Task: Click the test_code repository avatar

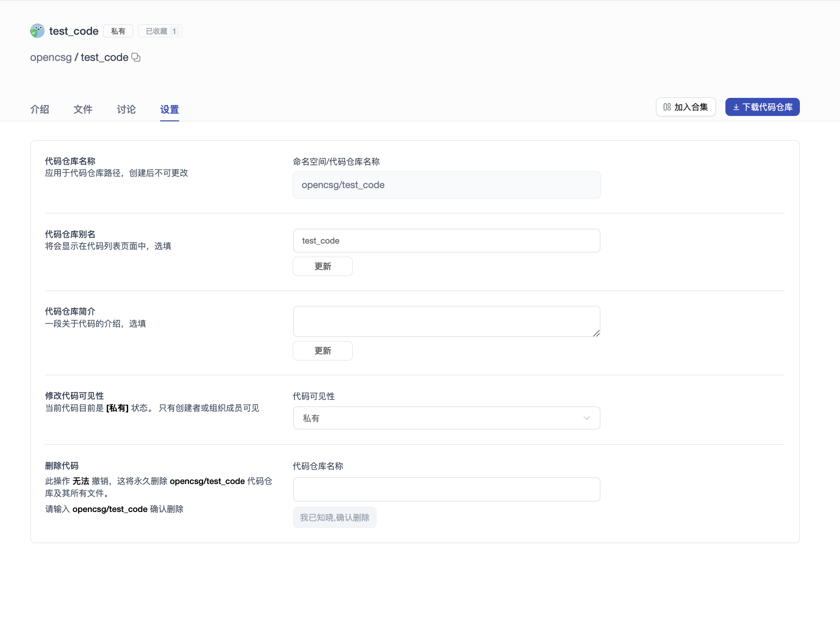Action: (37, 31)
